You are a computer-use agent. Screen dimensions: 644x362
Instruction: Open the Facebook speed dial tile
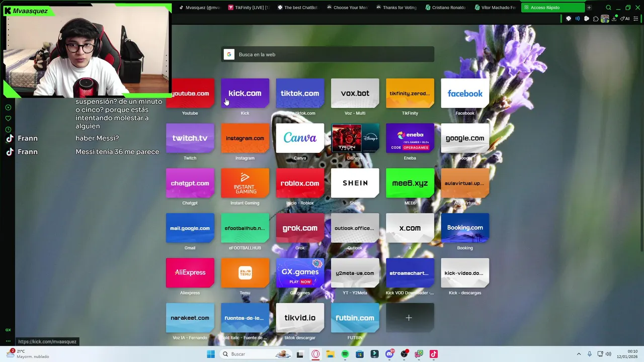[x=465, y=94]
